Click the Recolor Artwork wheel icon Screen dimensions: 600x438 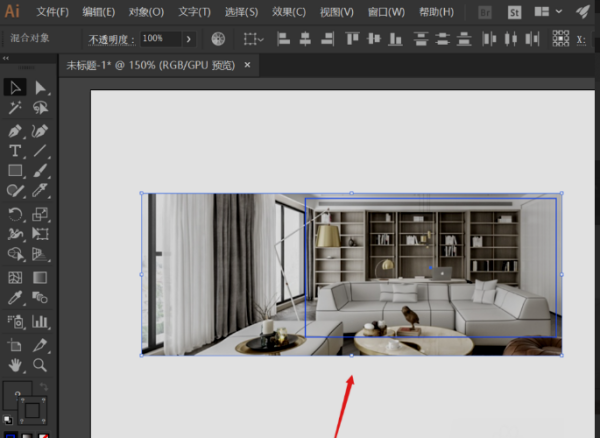coord(218,39)
